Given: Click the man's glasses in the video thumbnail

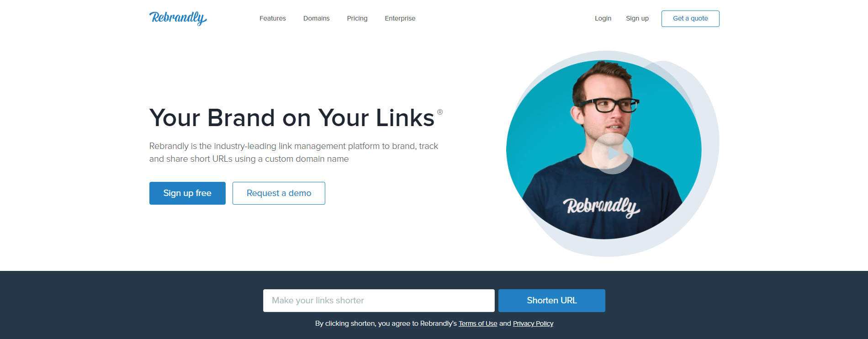Looking at the screenshot, I should click(x=609, y=106).
